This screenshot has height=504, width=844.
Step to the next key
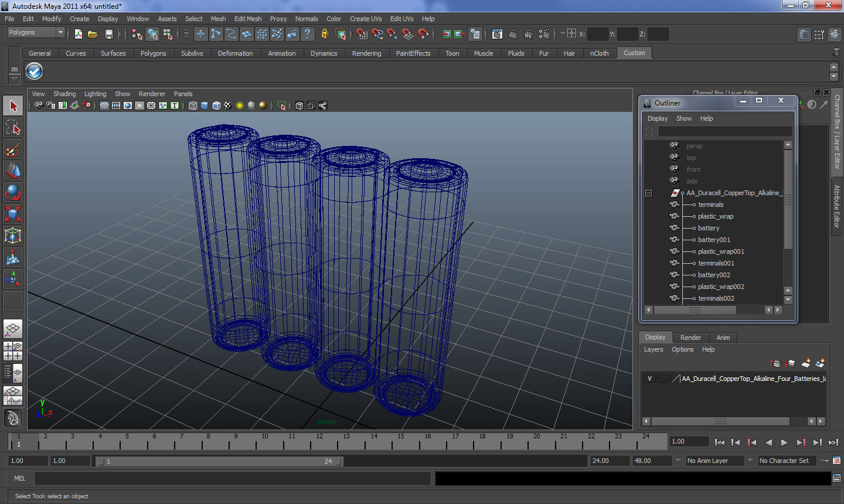point(801,443)
